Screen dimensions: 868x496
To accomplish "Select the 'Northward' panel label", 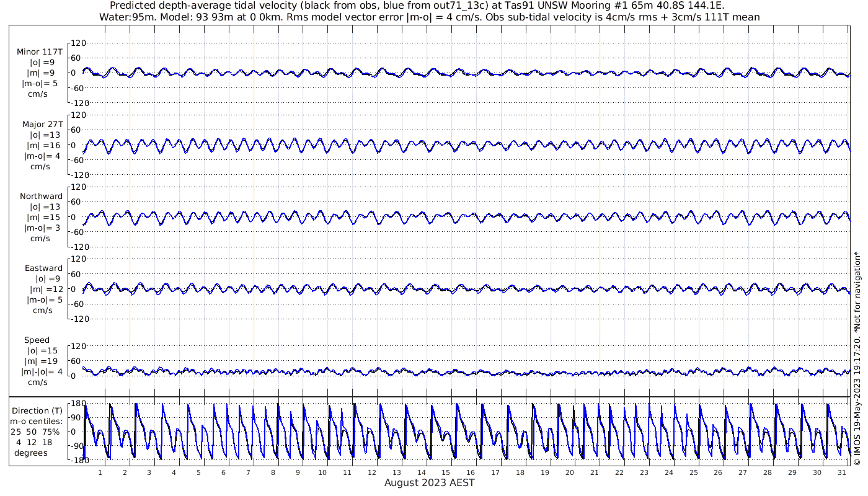I will pos(42,196).
